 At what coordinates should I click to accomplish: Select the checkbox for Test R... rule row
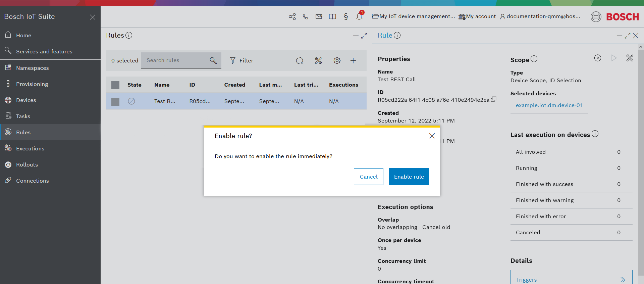(115, 101)
